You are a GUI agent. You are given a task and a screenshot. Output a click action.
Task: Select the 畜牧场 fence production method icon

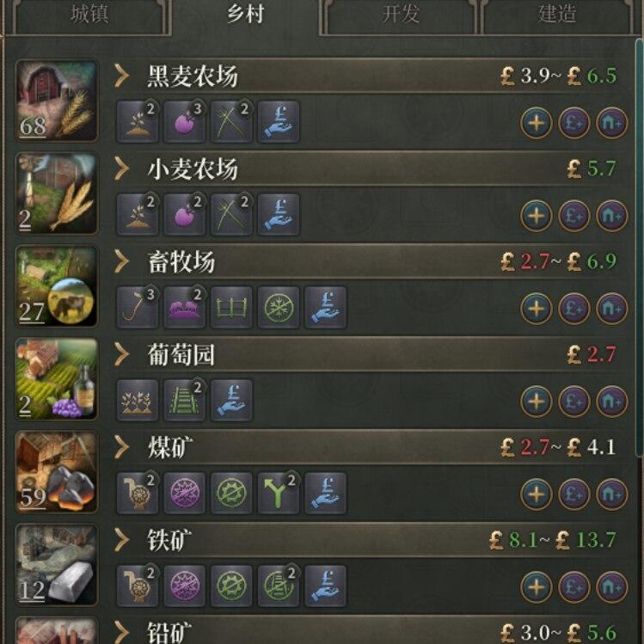231,307
